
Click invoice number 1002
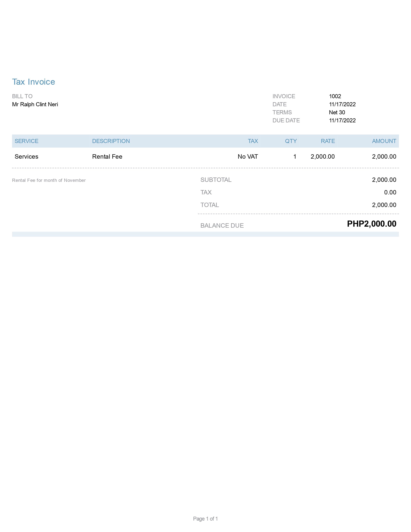tap(335, 96)
